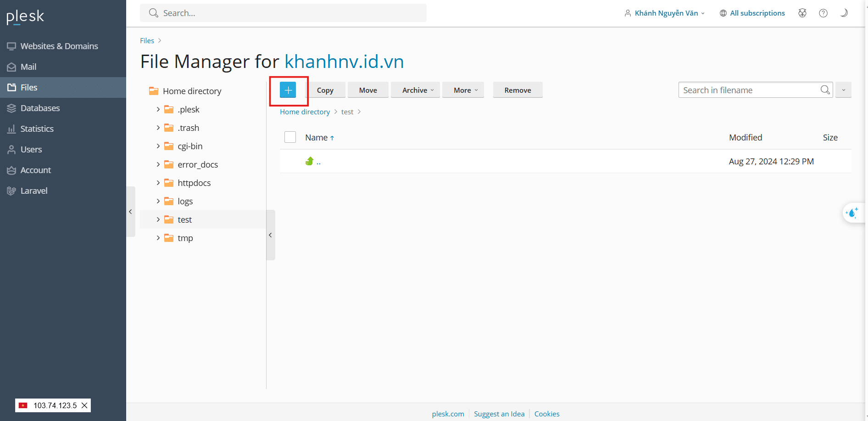Click the green up-arrow parent directory icon

(x=310, y=161)
